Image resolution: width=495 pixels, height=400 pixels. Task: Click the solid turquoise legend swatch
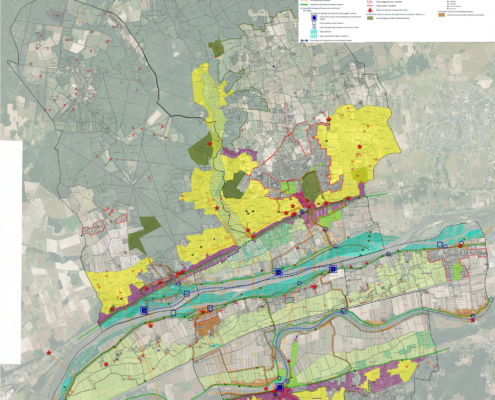314,32
